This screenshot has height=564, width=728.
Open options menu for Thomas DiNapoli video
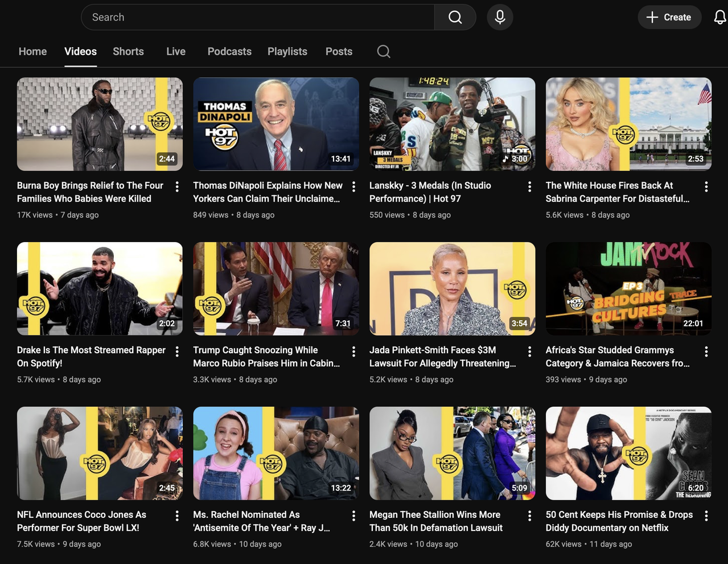[x=353, y=186]
